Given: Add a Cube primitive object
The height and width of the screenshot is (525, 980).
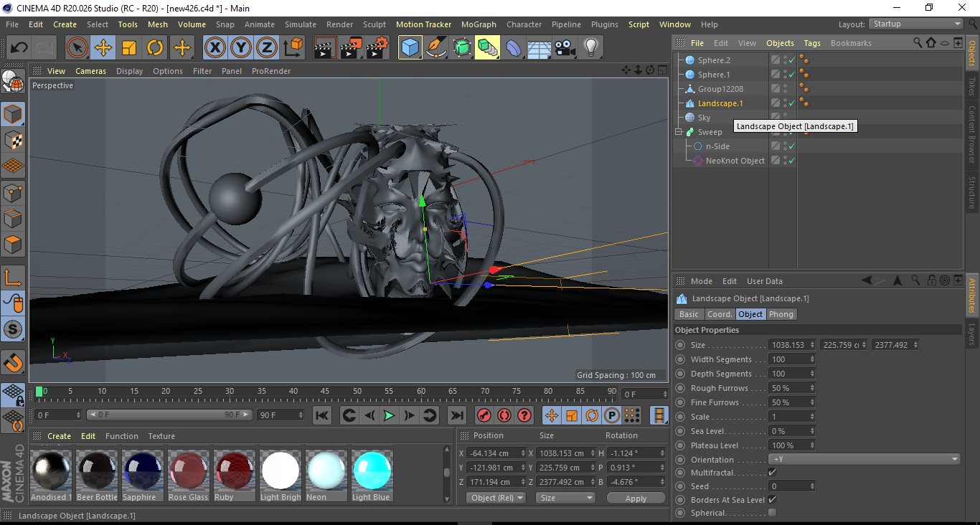Looking at the screenshot, I should [410, 48].
